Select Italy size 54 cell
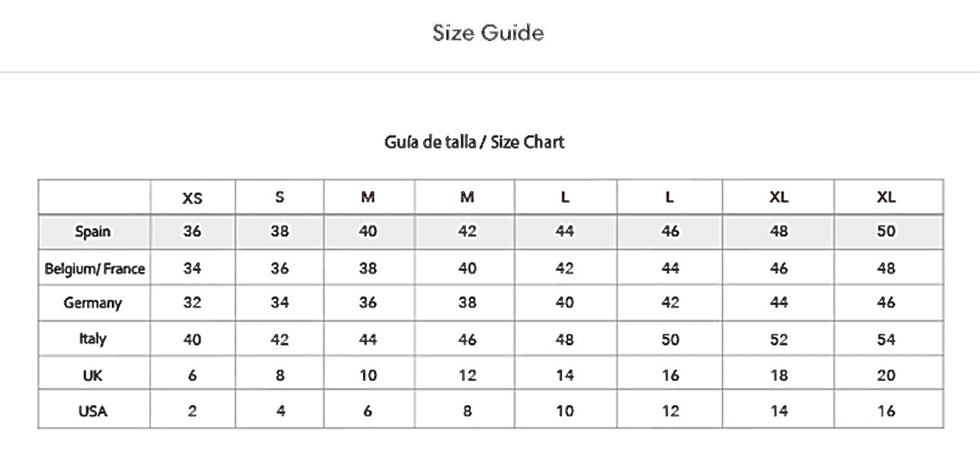Image resolution: width=980 pixels, height=476 pixels. tap(886, 339)
